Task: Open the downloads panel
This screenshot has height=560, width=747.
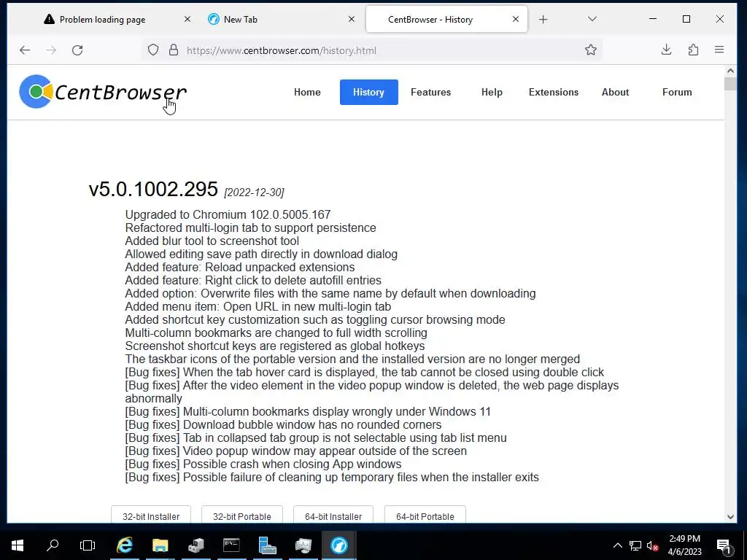Action: (x=667, y=50)
